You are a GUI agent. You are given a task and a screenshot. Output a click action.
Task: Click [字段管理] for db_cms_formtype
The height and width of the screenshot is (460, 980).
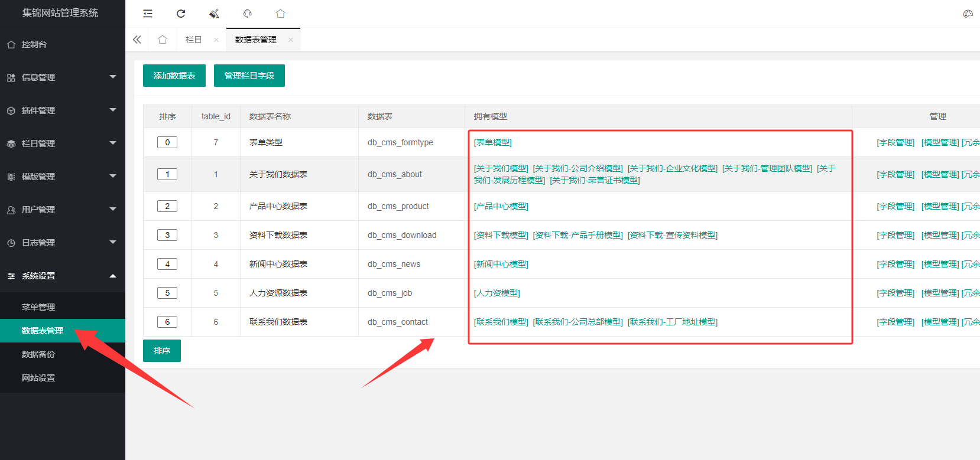[x=895, y=142]
